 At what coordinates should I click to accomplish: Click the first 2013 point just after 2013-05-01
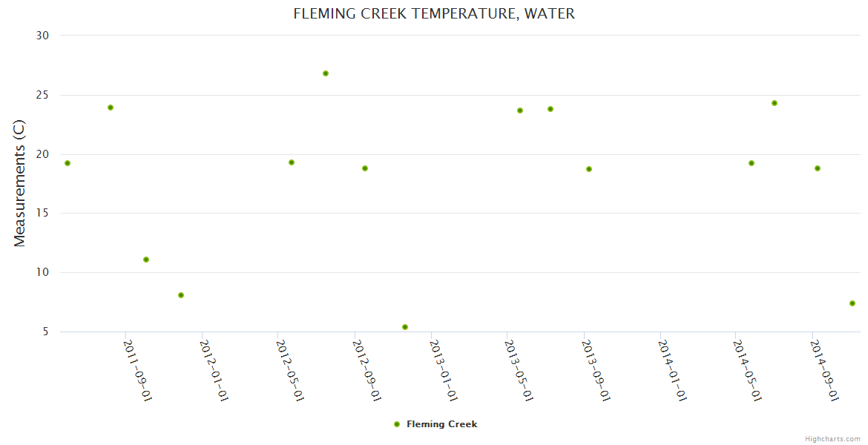(520, 111)
